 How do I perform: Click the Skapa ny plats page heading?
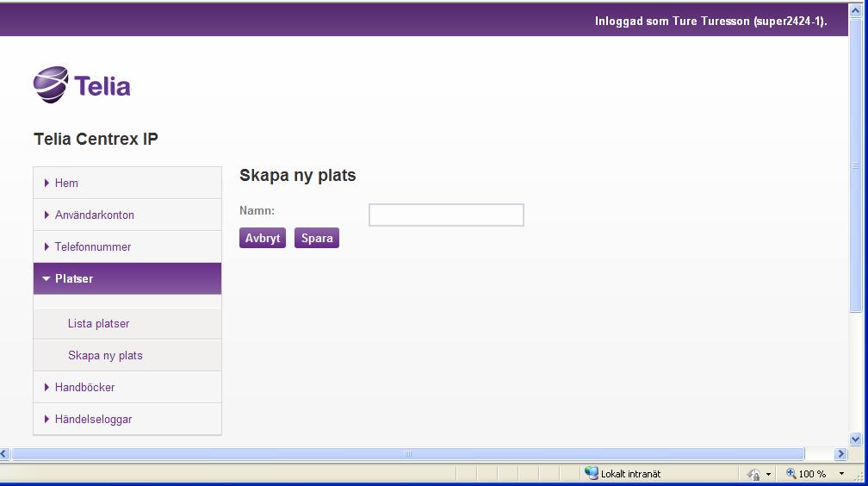coord(298,175)
